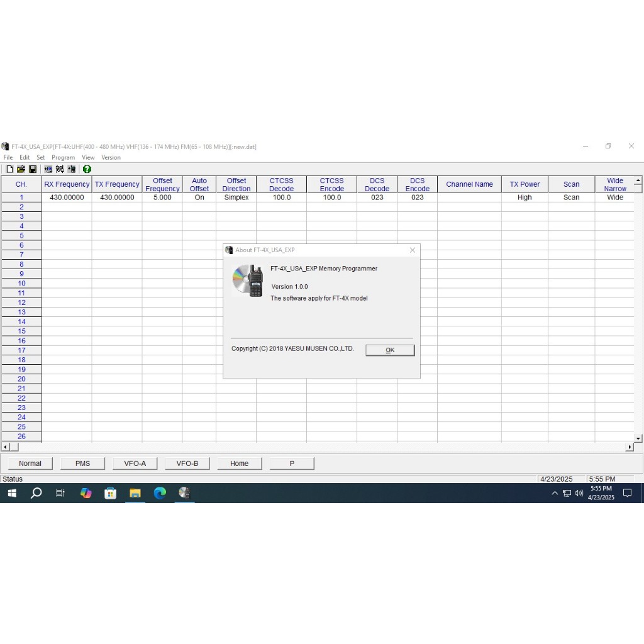Viewport: 644px width, 644px height.
Task: Select channel row header 1
Action: pos(21,197)
